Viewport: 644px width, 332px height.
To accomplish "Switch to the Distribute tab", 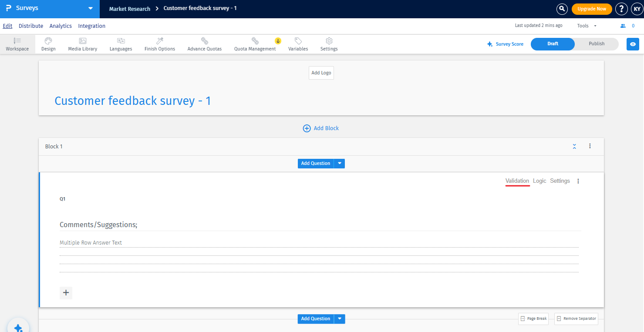I will 31,26.
